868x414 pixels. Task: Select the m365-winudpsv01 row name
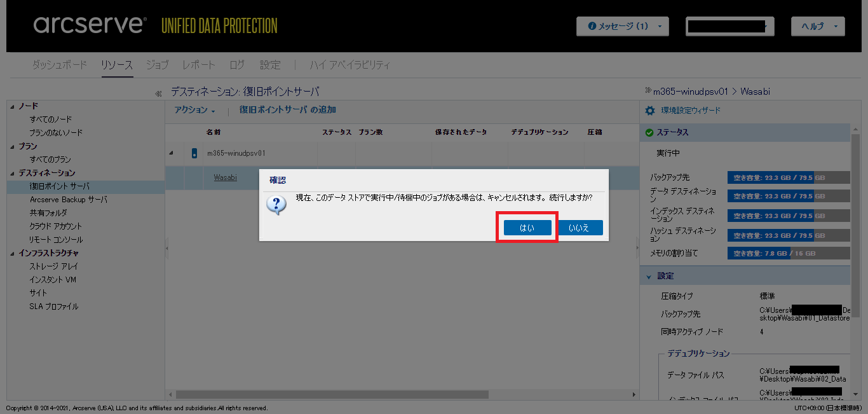(x=236, y=153)
